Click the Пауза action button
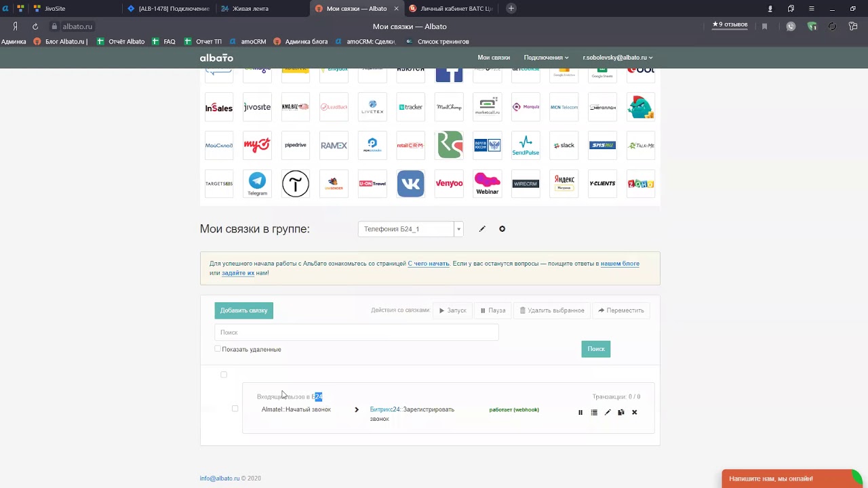This screenshot has width=868, height=488. tap(493, 310)
